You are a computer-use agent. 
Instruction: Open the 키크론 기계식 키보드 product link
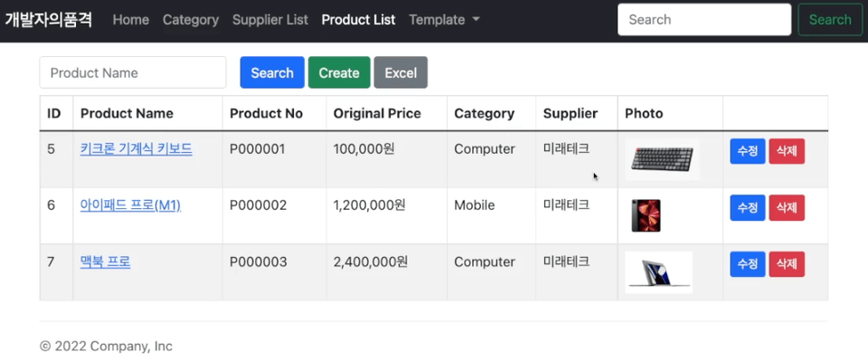click(136, 149)
